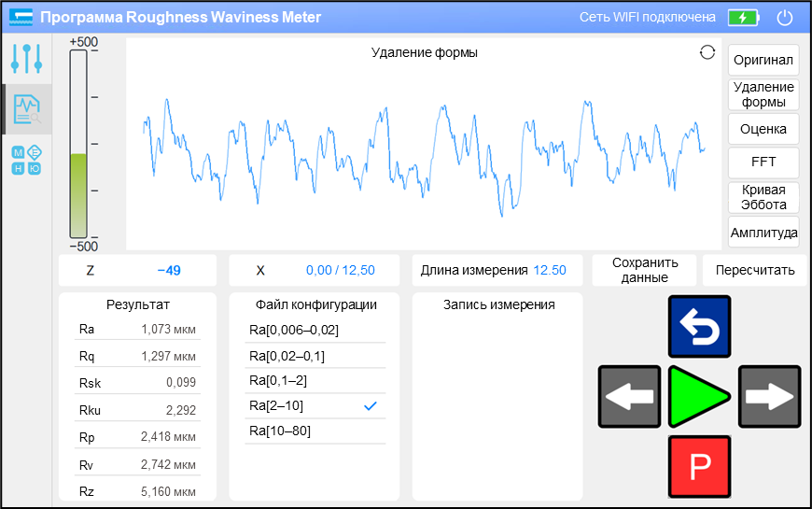Switch to the Оригинал view

pos(763,60)
